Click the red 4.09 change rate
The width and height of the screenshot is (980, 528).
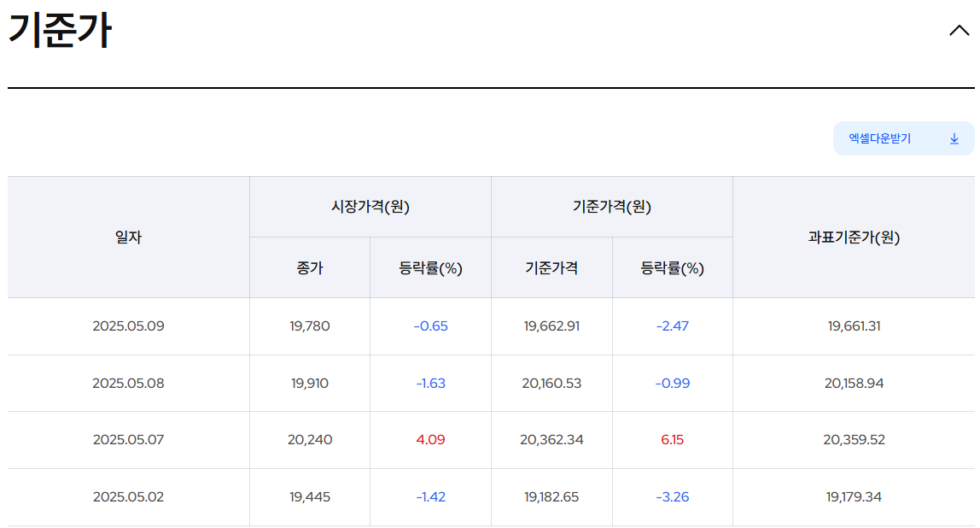coord(430,440)
